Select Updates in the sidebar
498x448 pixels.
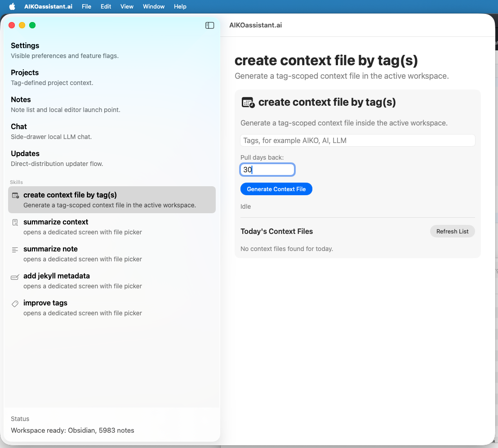[x=25, y=153]
